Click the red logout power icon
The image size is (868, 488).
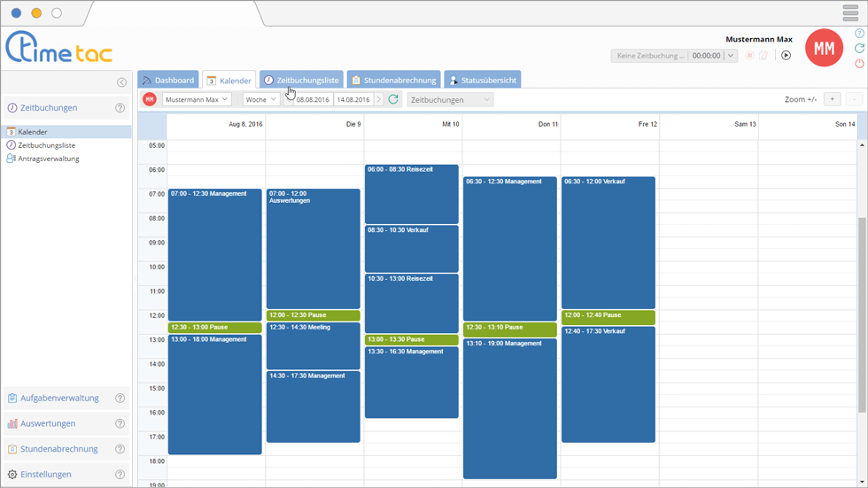[x=859, y=64]
